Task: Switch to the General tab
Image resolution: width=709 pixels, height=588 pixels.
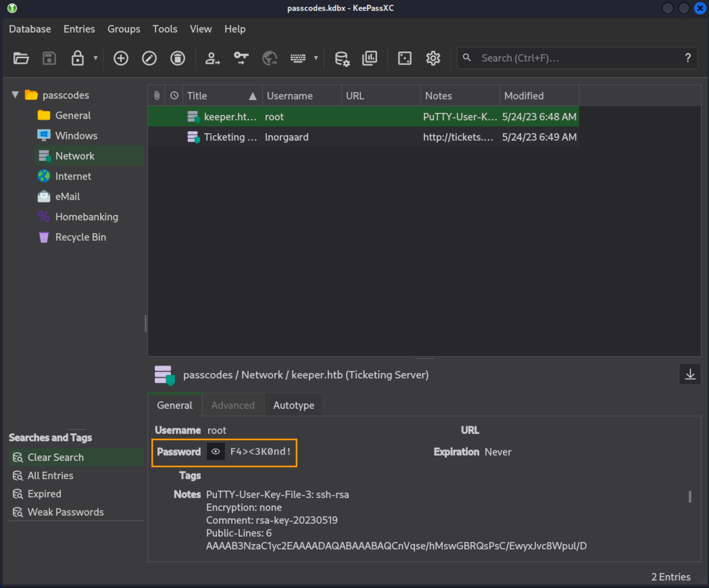Action: coord(175,405)
